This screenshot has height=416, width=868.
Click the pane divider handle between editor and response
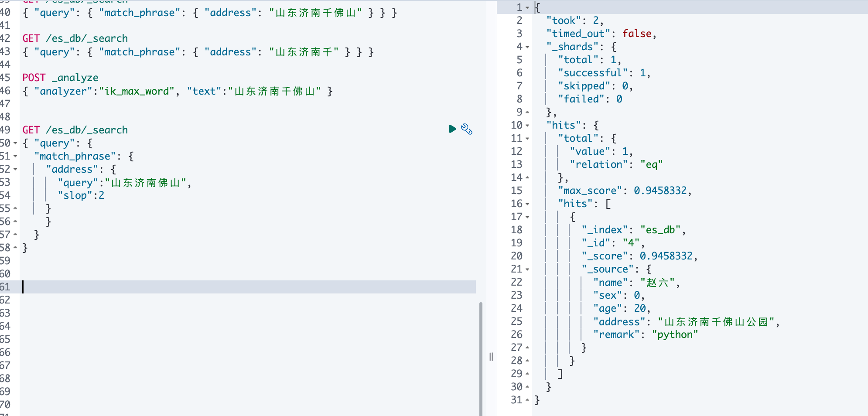[491, 357]
